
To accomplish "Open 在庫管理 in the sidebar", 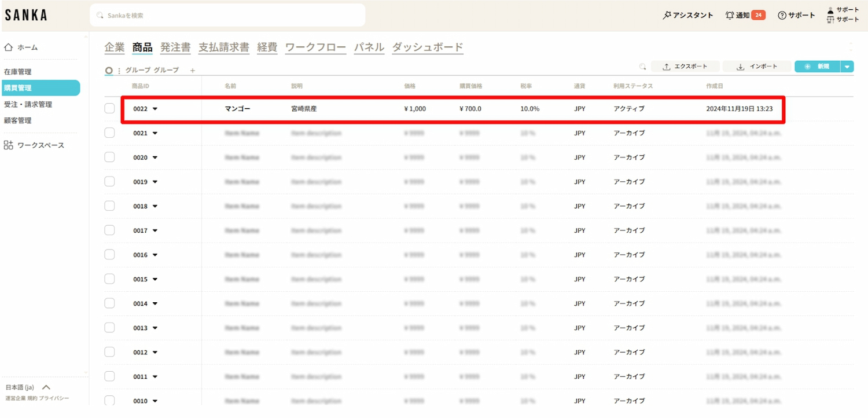I will click(17, 72).
